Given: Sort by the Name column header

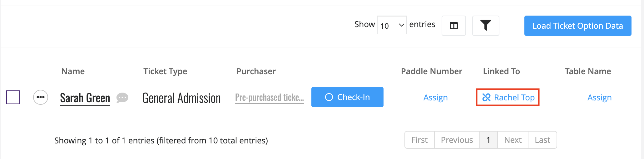Looking at the screenshot, I should [73, 71].
